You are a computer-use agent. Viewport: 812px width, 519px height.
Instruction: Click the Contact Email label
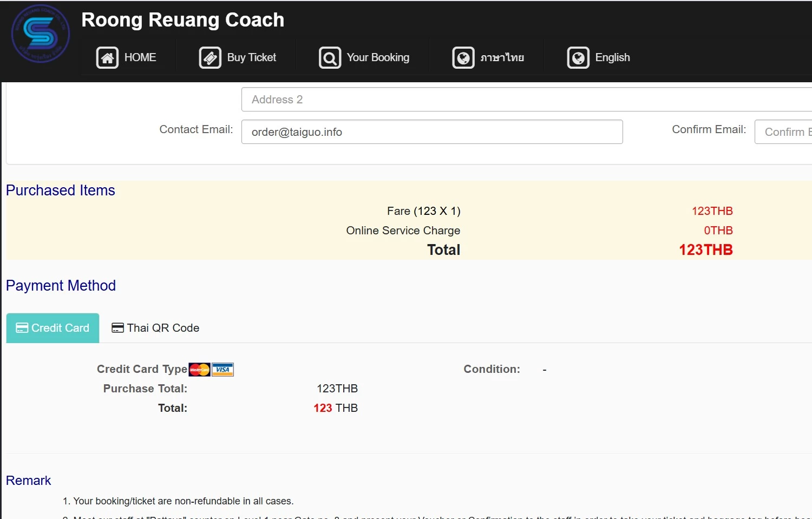coord(196,129)
